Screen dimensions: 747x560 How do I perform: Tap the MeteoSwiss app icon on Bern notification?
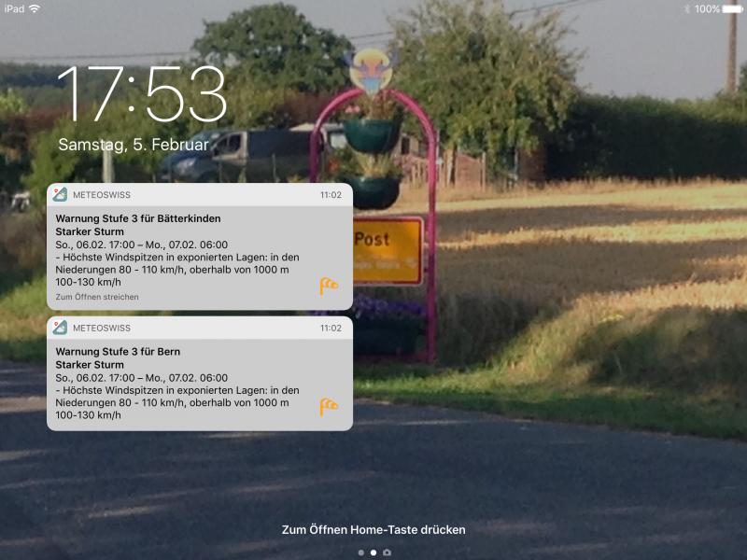point(60,328)
